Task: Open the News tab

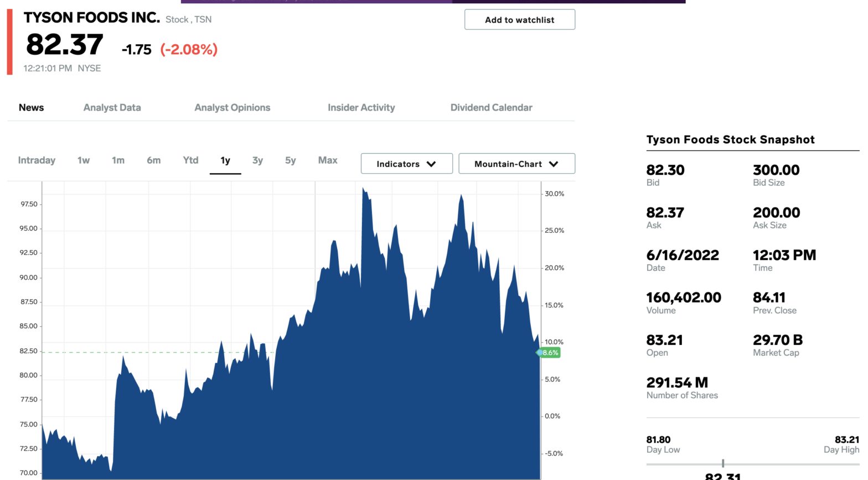Action: click(31, 108)
